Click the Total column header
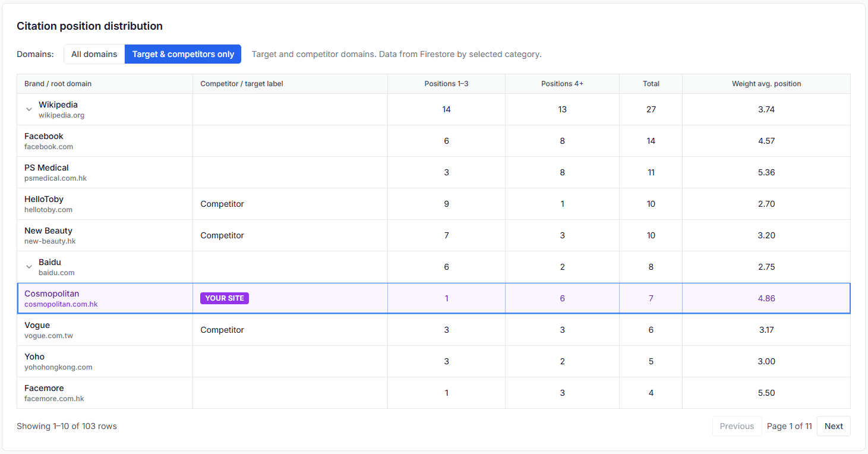 (x=651, y=84)
